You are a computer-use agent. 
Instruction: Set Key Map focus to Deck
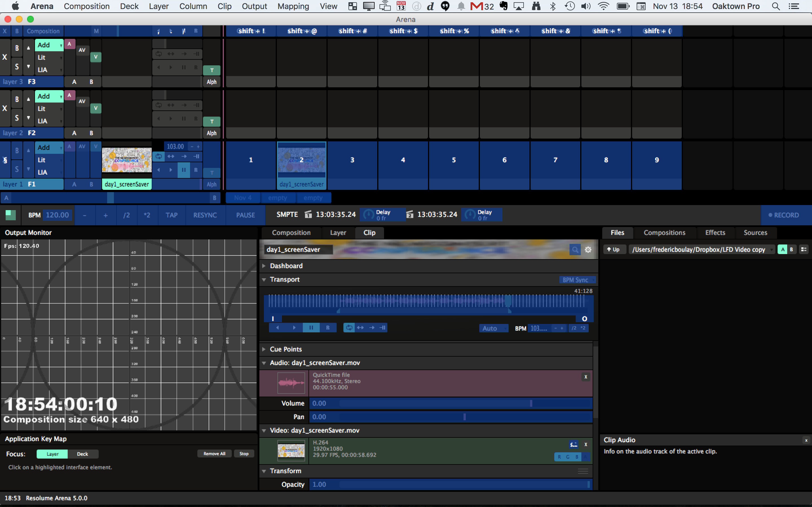[x=82, y=454]
